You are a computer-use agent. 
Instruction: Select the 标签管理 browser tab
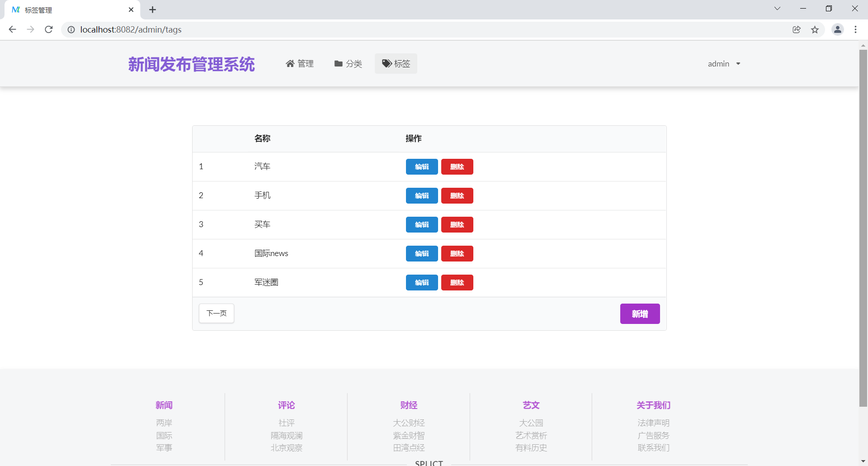38,10
